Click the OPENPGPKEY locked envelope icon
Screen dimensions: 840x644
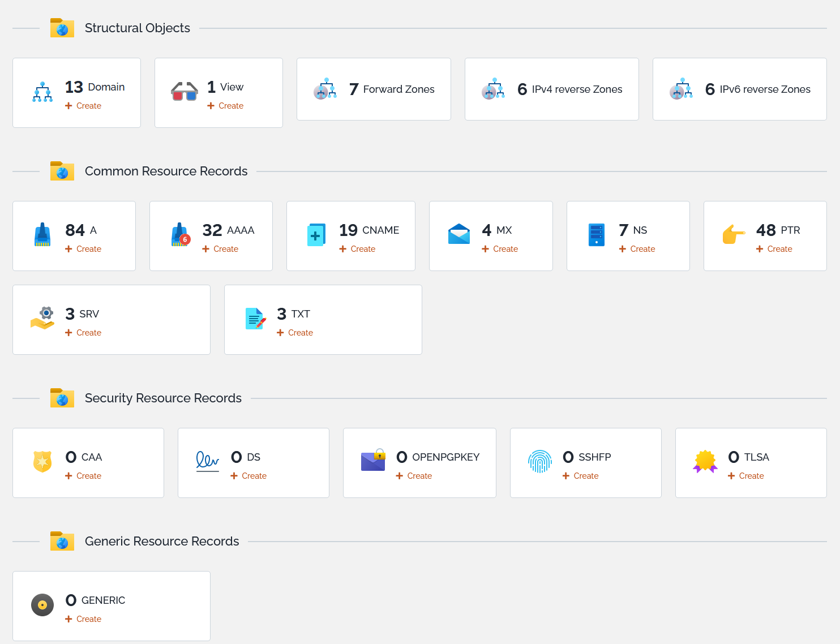(x=373, y=462)
